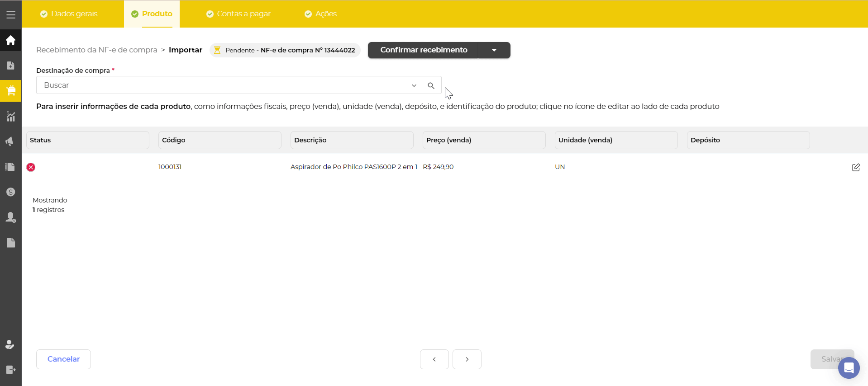Expand the Destinação de compra dropdown chevron
868x386 pixels.
tap(414, 85)
